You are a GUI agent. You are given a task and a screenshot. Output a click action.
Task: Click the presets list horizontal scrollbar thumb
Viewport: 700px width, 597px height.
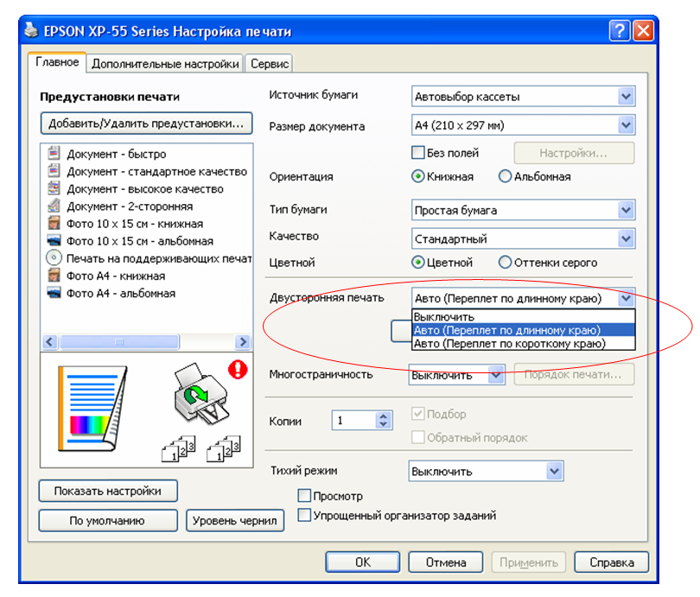point(119,342)
